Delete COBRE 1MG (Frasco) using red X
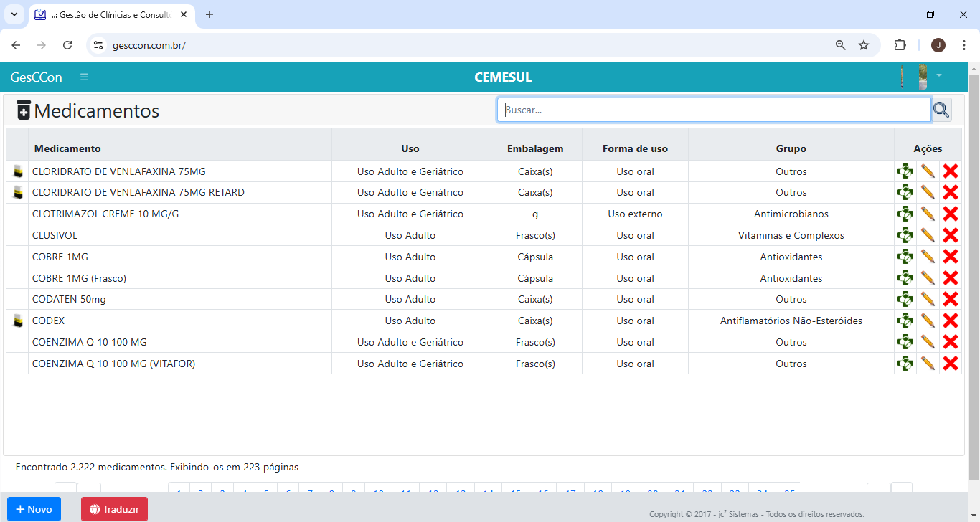 pyautogui.click(x=951, y=278)
